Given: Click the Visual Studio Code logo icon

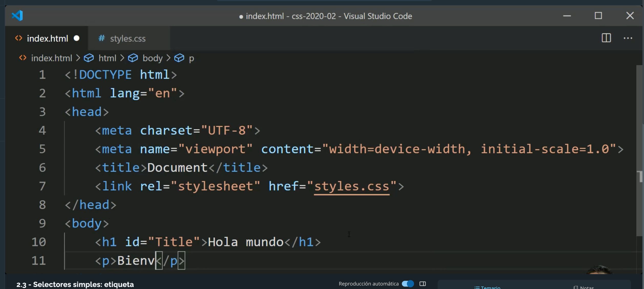Looking at the screenshot, I should click(17, 16).
